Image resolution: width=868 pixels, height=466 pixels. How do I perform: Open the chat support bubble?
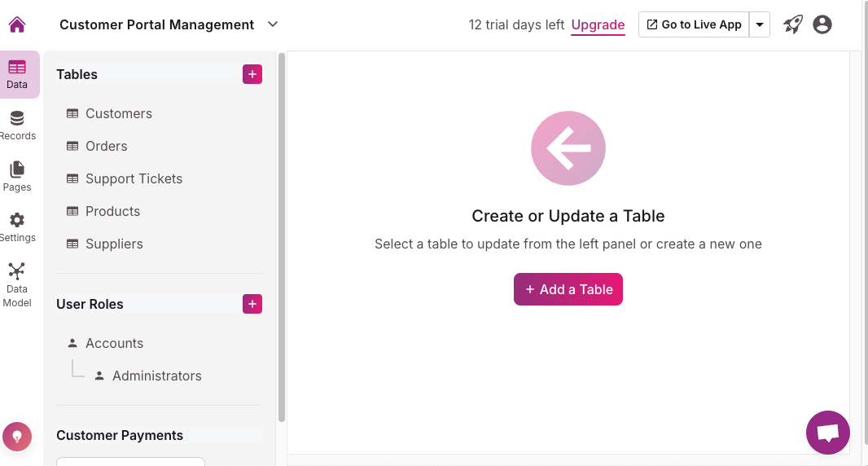click(827, 433)
